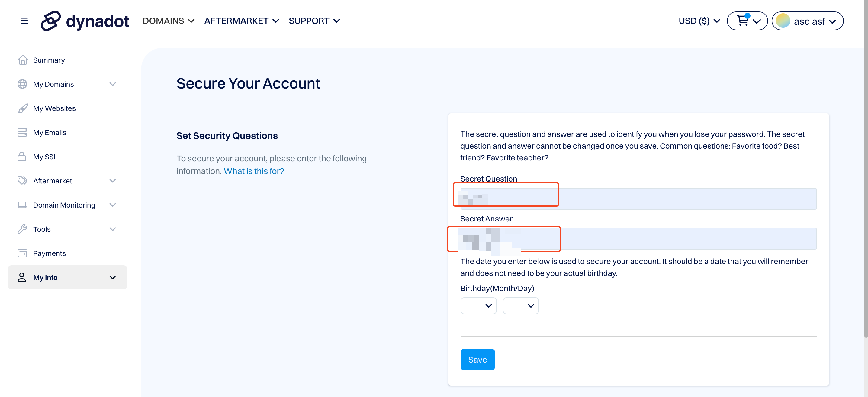Follow the 'What is this for?' link
Screen dimensions: 868x397
pos(254,171)
